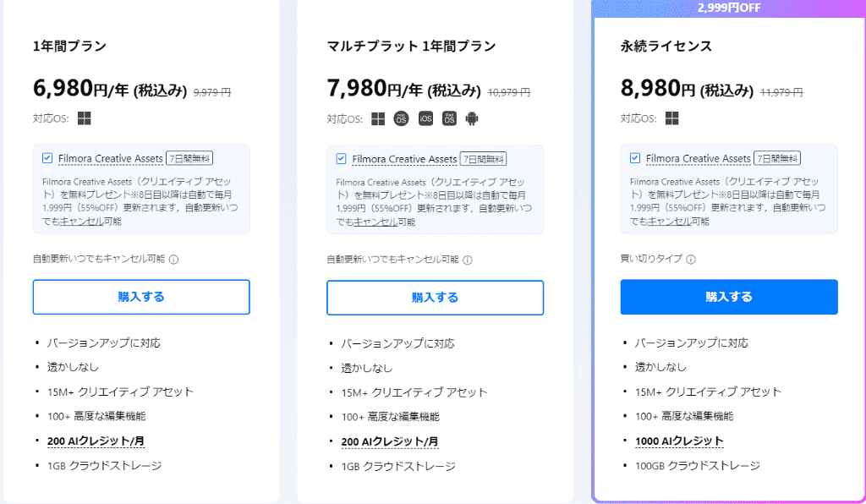This screenshot has width=866, height=504.
Task: Click the iOS icon in multi-platform plan
Action: tap(425, 118)
